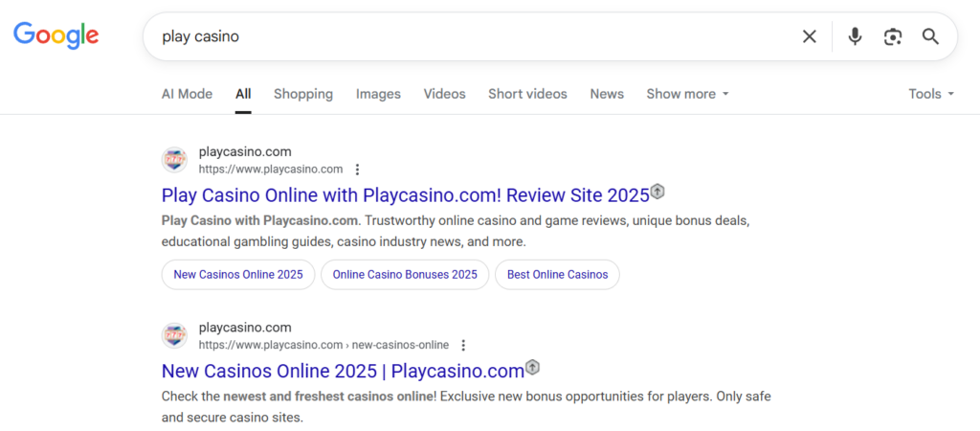Click the first result's playcasino.com site name
980x431 pixels.
click(x=245, y=151)
